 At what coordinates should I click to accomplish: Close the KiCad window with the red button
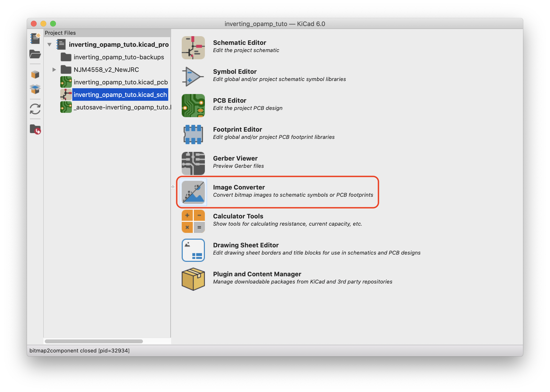34,24
